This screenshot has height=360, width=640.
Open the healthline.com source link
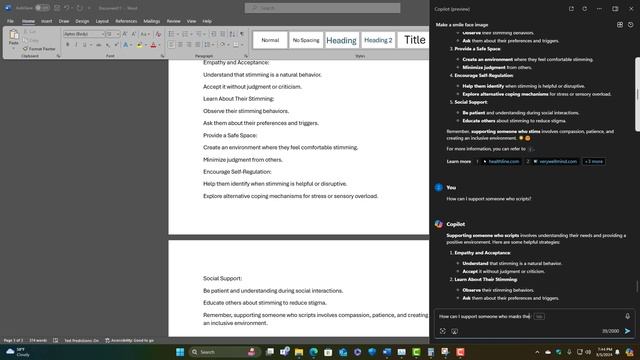[501, 162]
